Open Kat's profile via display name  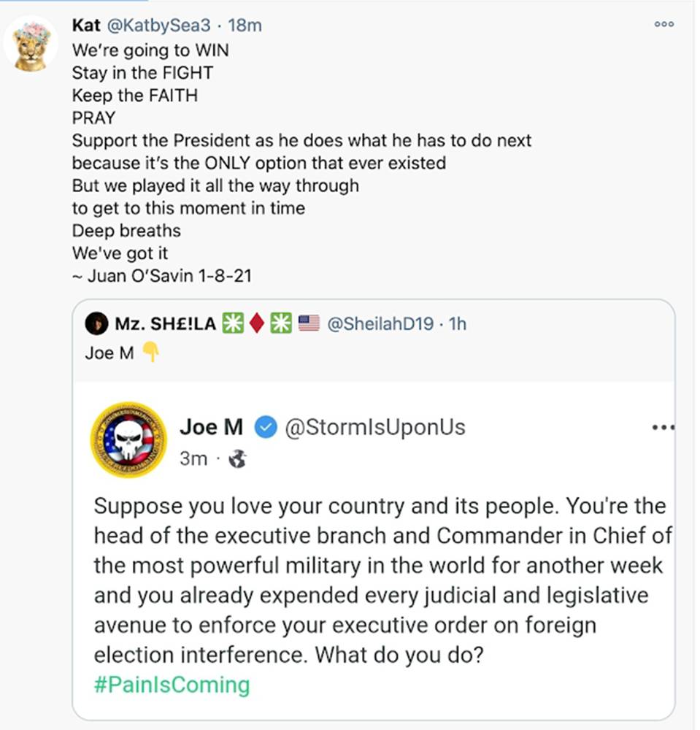pos(86,26)
